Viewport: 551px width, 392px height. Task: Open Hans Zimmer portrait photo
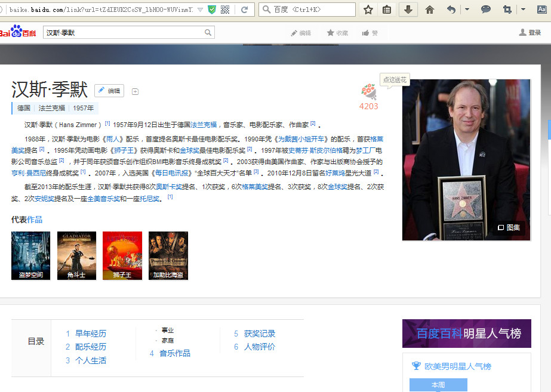coord(466,160)
